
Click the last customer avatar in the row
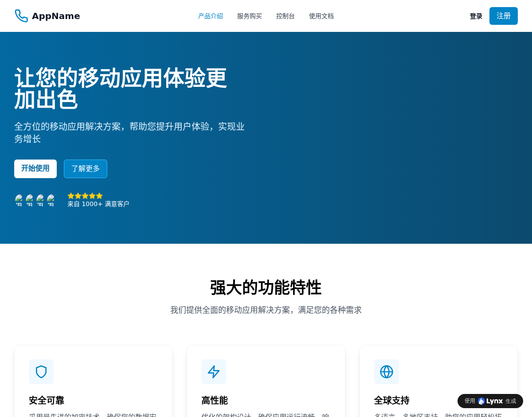[51, 200]
